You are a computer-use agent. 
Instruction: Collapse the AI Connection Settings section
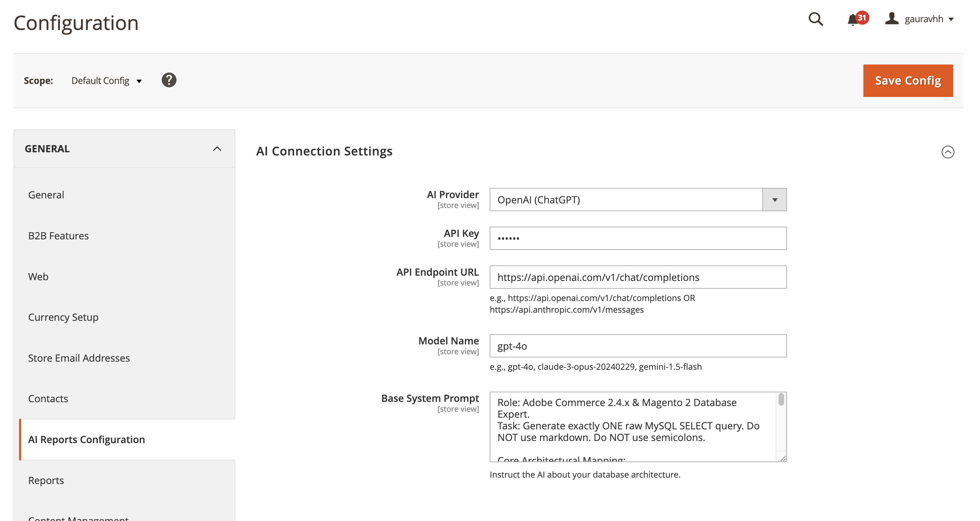[x=948, y=152]
